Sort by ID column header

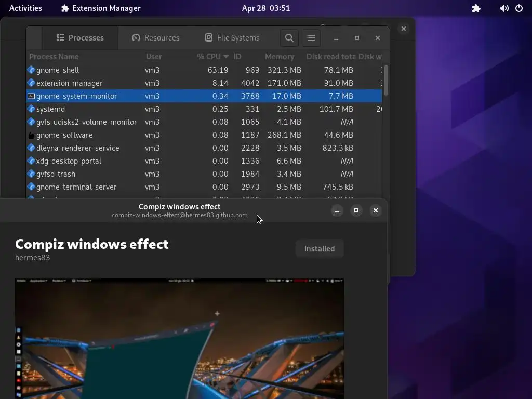[x=237, y=57]
